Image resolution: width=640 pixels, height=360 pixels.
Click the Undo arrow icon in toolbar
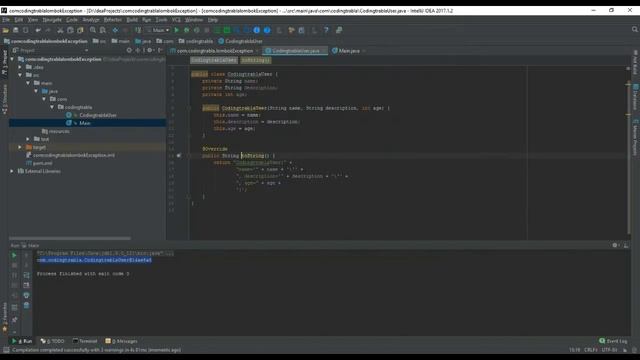(x=38, y=30)
